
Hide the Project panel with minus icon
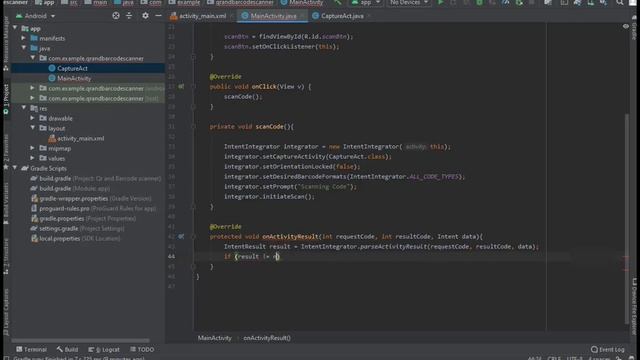pos(158,16)
